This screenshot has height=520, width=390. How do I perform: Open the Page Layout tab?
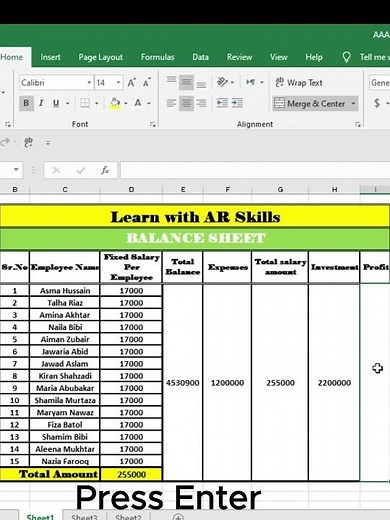(x=101, y=57)
